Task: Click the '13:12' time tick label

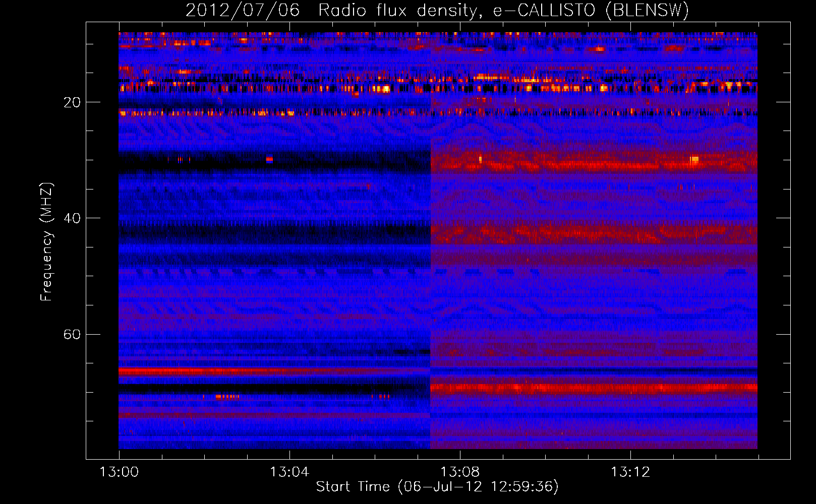Action: coord(630,472)
